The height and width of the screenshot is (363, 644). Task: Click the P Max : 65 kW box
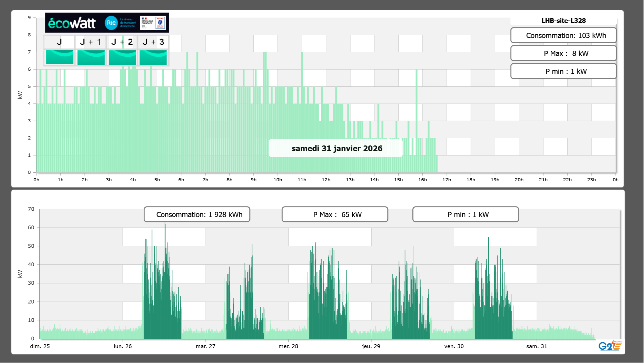click(x=335, y=214)
